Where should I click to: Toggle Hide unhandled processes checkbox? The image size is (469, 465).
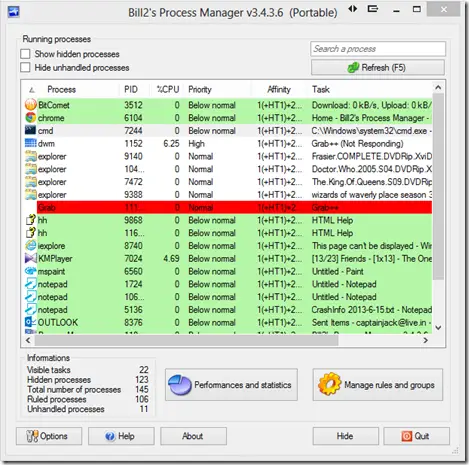pyautogui.click(x=25, y=67)
